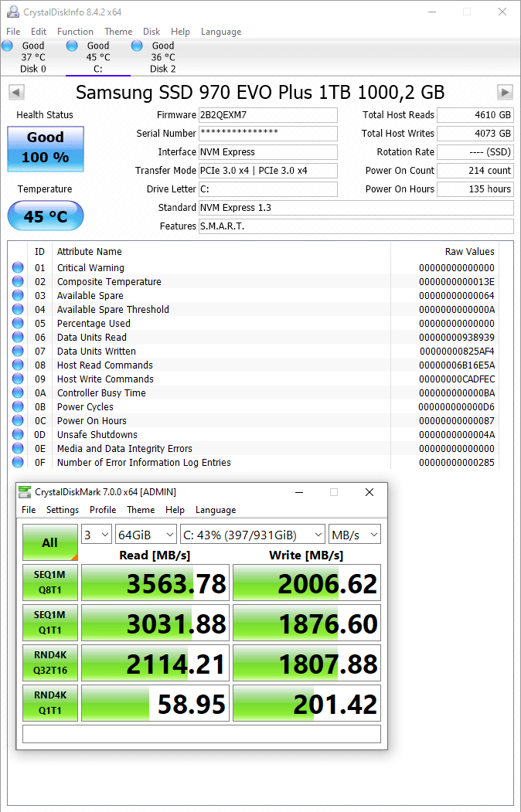Open Theme menu in CrystalDiskInfo

pos(118,32)
